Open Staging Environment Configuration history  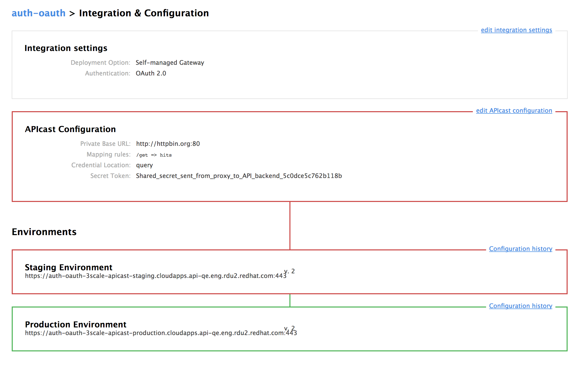(x=520, y=249)
